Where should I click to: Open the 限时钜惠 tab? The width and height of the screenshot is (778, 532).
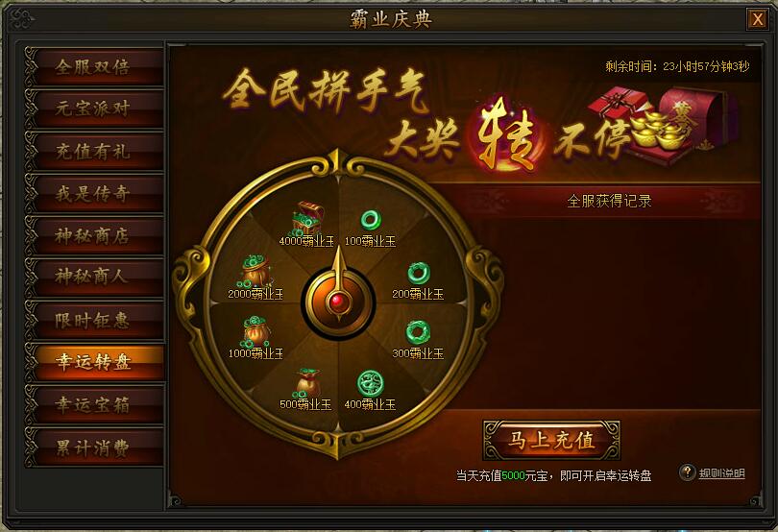tap(94, 320)
